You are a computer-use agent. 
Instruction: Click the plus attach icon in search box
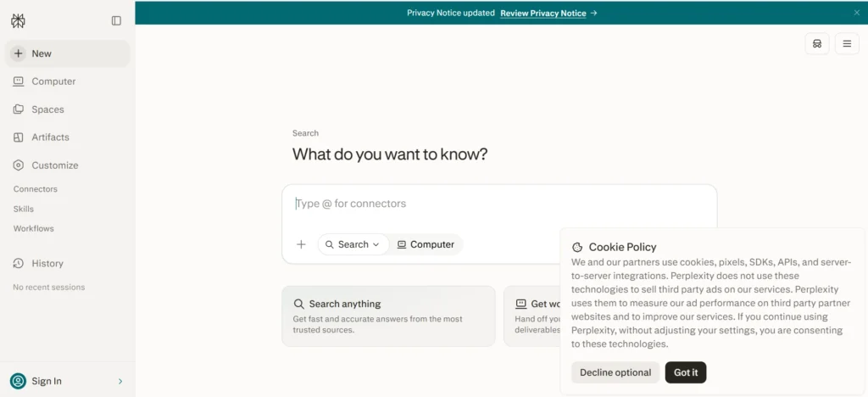[301, 244]
